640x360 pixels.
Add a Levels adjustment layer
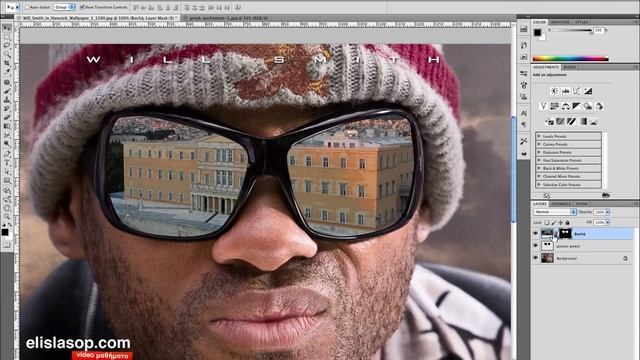pos(565,91)
